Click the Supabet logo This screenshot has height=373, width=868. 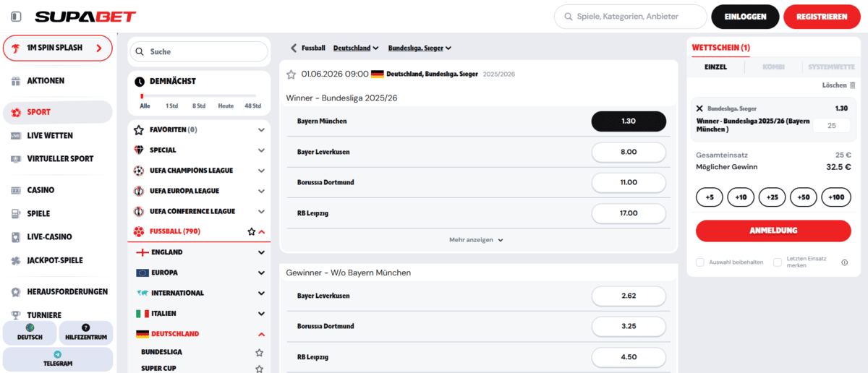click(85, 17)
